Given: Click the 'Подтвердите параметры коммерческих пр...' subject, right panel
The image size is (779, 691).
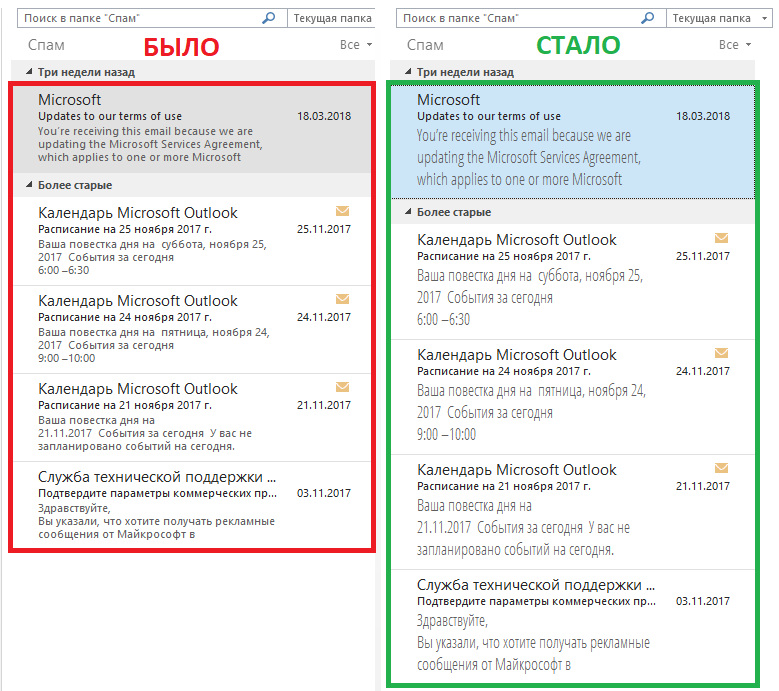Looking at the screenshot, I should [537, 601].
